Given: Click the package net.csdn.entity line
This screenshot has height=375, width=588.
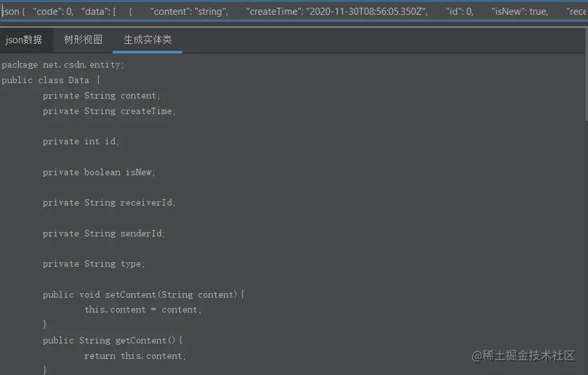Looking at the screenshot, I should point(62,65).
